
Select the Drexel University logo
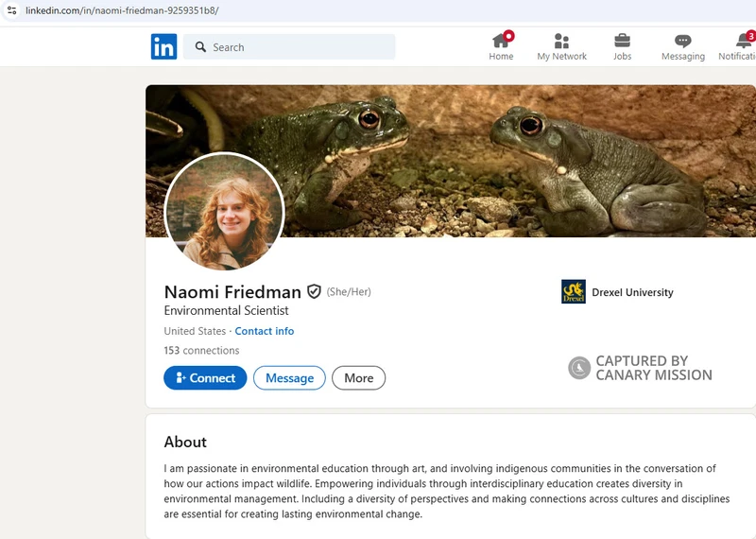[574, 291]
